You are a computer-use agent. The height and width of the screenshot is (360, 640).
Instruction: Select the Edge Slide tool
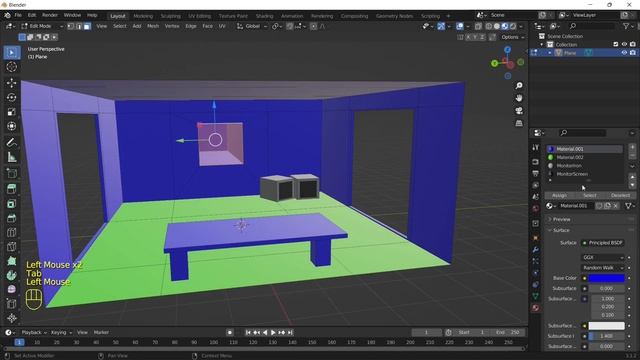[11, 303]
